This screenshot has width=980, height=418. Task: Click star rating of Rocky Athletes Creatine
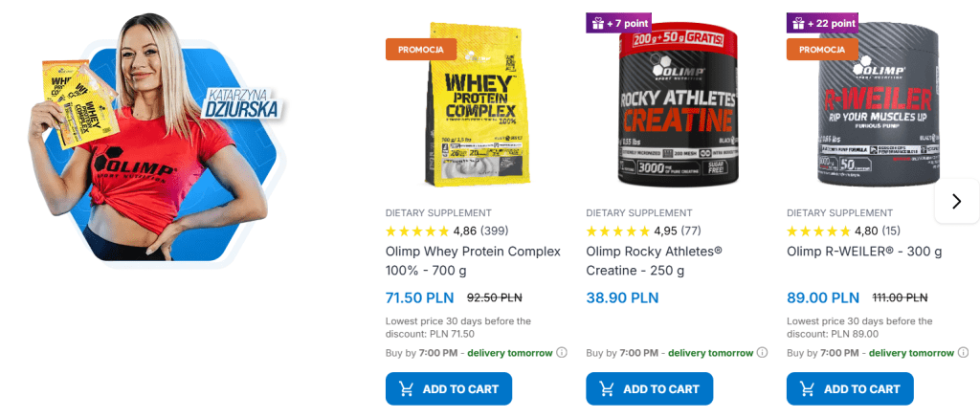click(618, 231)
